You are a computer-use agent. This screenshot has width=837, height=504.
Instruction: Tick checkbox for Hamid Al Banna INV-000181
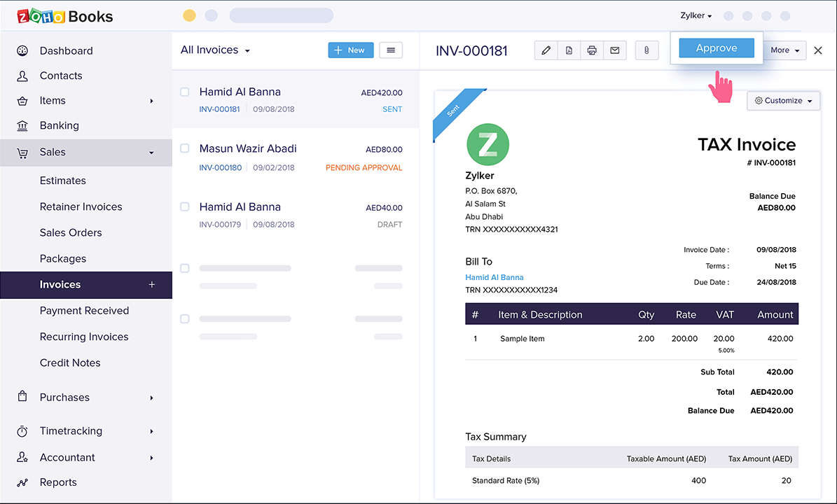point(185,92)
